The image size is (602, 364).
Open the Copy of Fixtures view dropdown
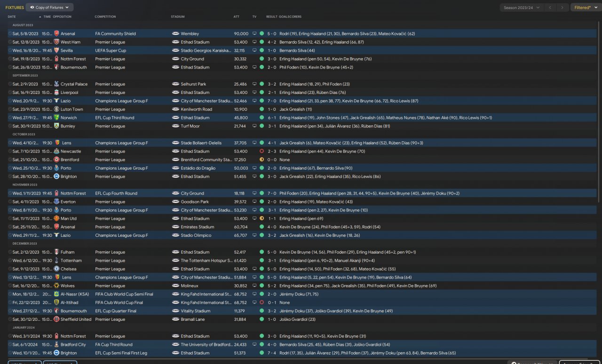pos(50,8)
